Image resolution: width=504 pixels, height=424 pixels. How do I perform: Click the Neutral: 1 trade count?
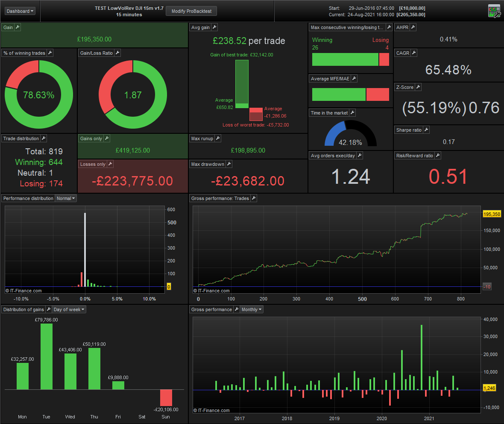[35, 173]
